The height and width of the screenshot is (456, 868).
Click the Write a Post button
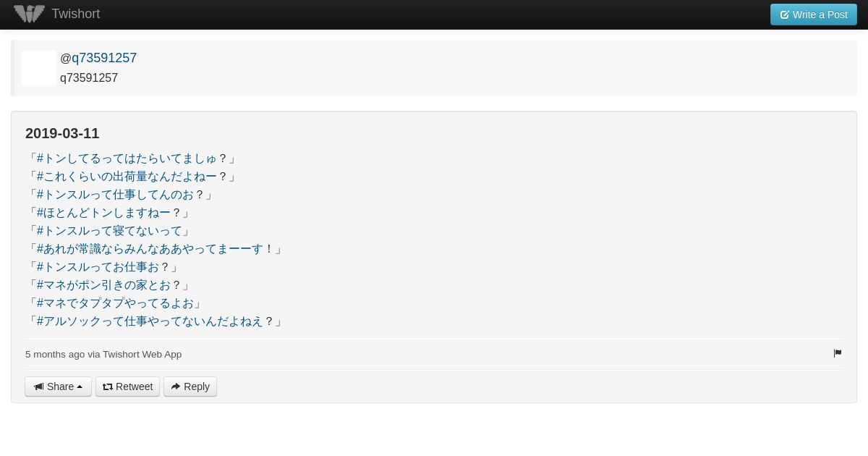[814, 14]
